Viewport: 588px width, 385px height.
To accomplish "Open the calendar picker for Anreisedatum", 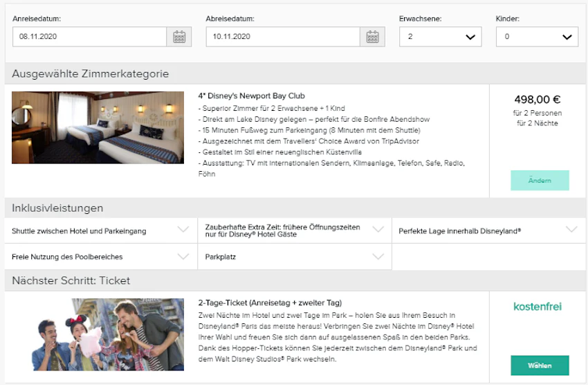I will 179,37.
